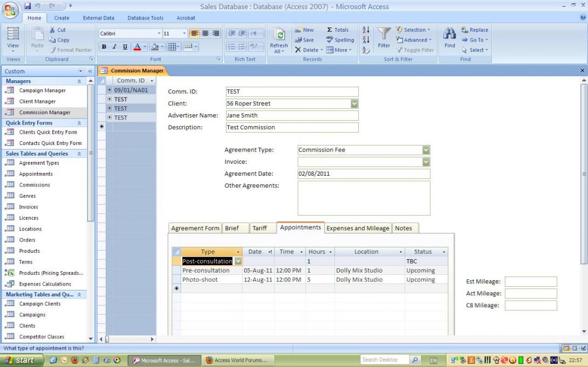Toggle Italic formatting
588x367 pixels.
[x=114, y=47]
